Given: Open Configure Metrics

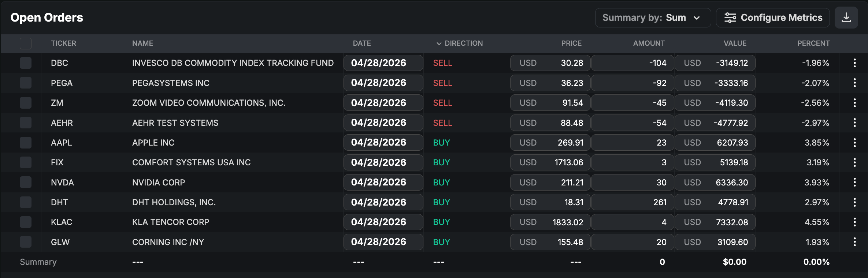Looking at the screenshot, I should tap(773, 18).
